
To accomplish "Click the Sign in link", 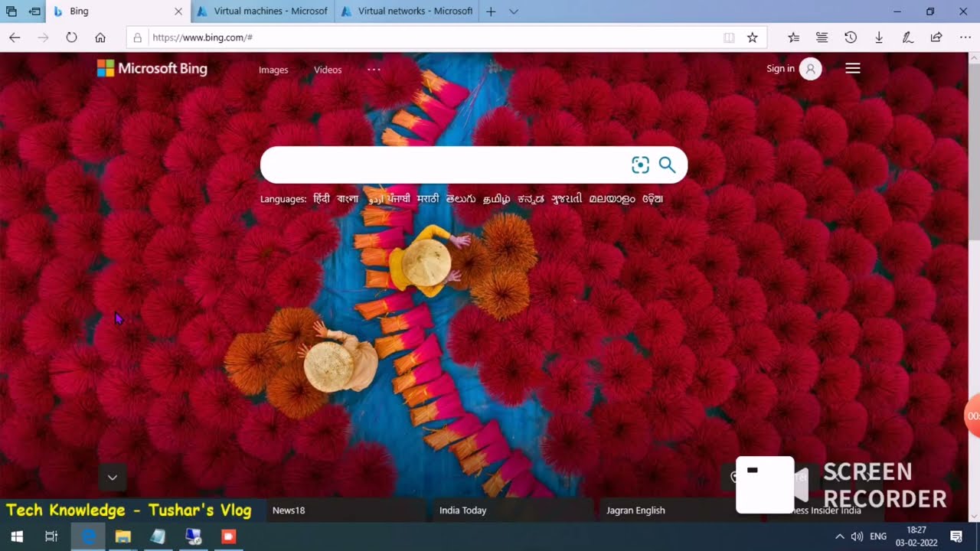I will click(x=780, y=69).
